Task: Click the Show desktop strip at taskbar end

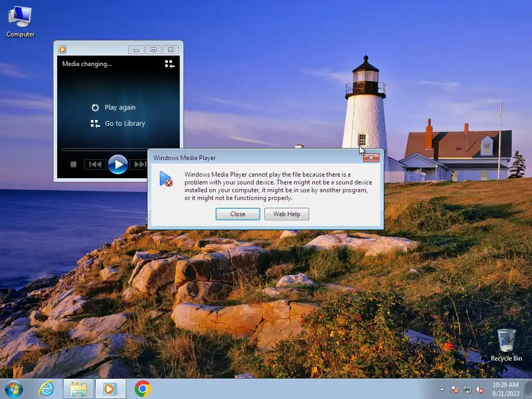Action: pos(529,389)
